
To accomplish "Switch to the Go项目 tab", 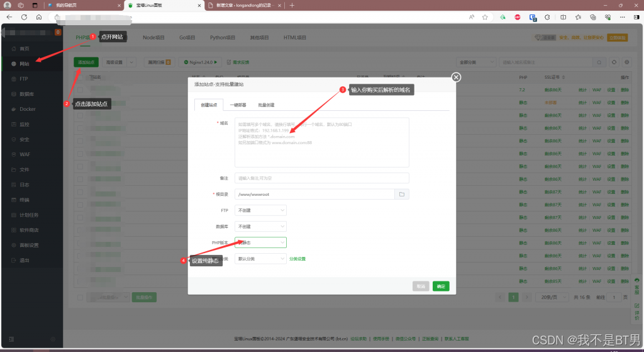I will [187, 37].
